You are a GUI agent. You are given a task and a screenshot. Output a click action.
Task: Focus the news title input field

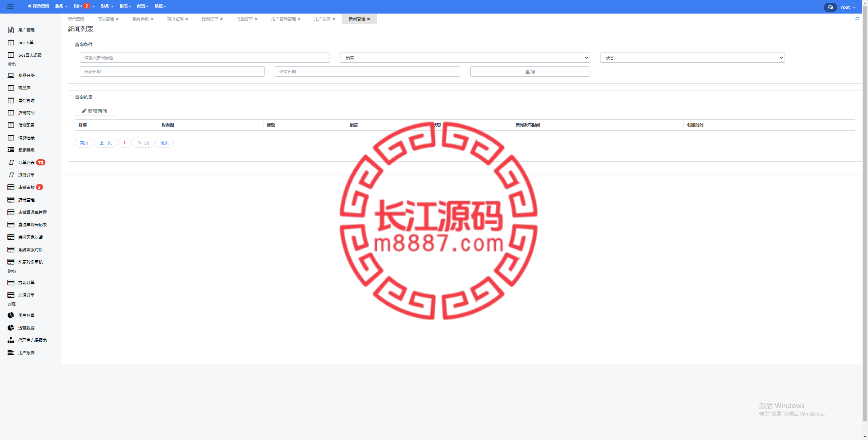205,58
